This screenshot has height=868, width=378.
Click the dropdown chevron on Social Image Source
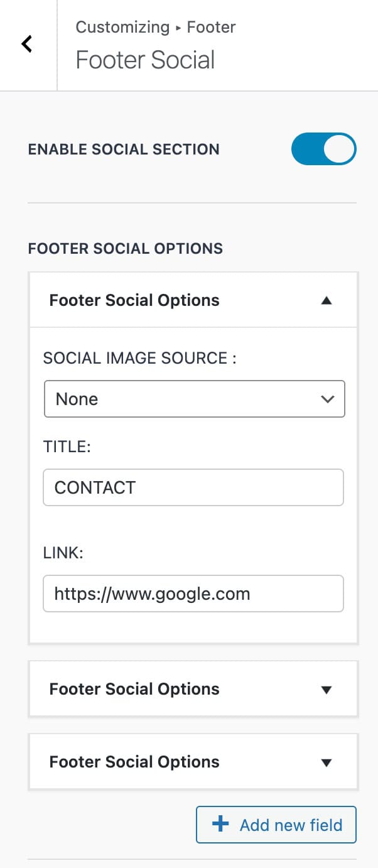[x=328, y=399]
